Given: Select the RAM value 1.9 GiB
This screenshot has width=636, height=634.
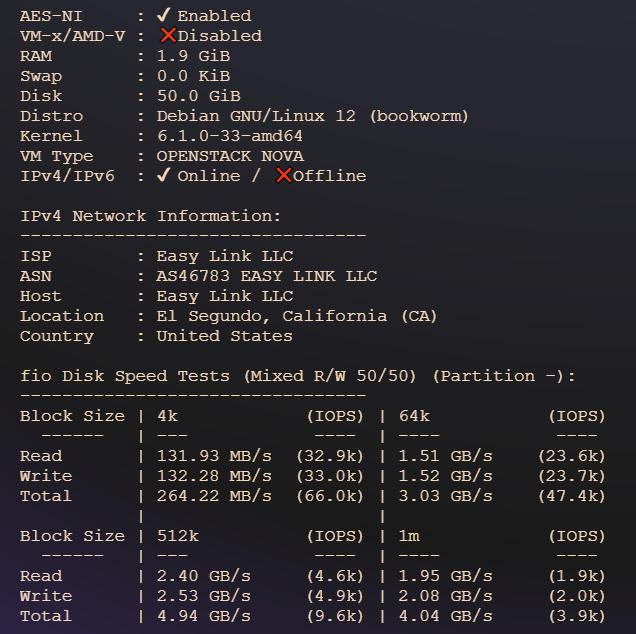Looking at the screenshot, I should pyautogui.click(x=193, y=56).
